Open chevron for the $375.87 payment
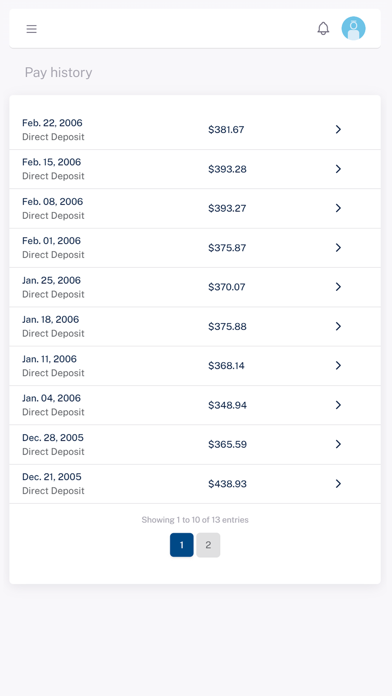 [338, 247]
